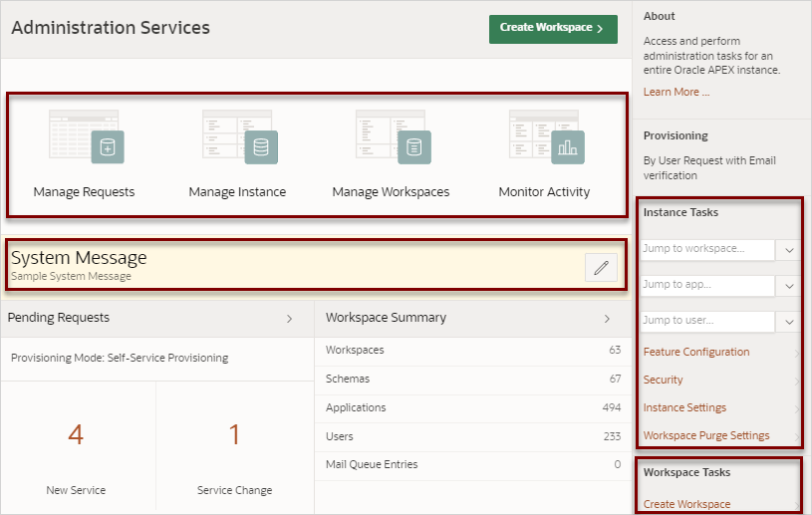Follow the Learn More link
The width and height of the screenshot is (812, 515).
676,92
